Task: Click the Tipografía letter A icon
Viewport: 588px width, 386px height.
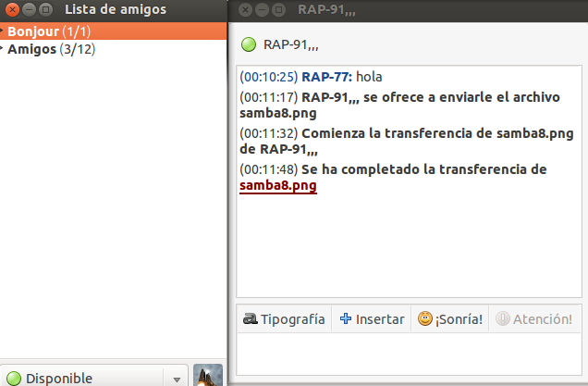Action: coord(250,318)
